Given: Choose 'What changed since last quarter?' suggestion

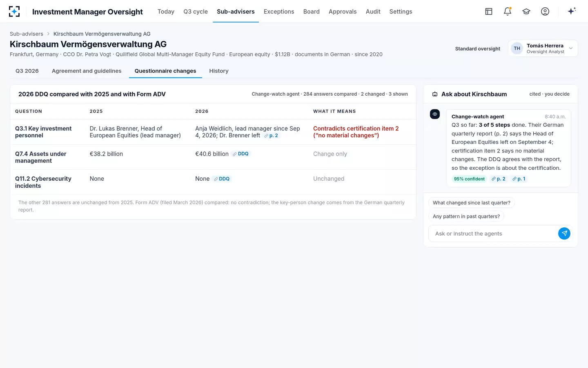Looking at the screenshot, I should pos(472,203).
